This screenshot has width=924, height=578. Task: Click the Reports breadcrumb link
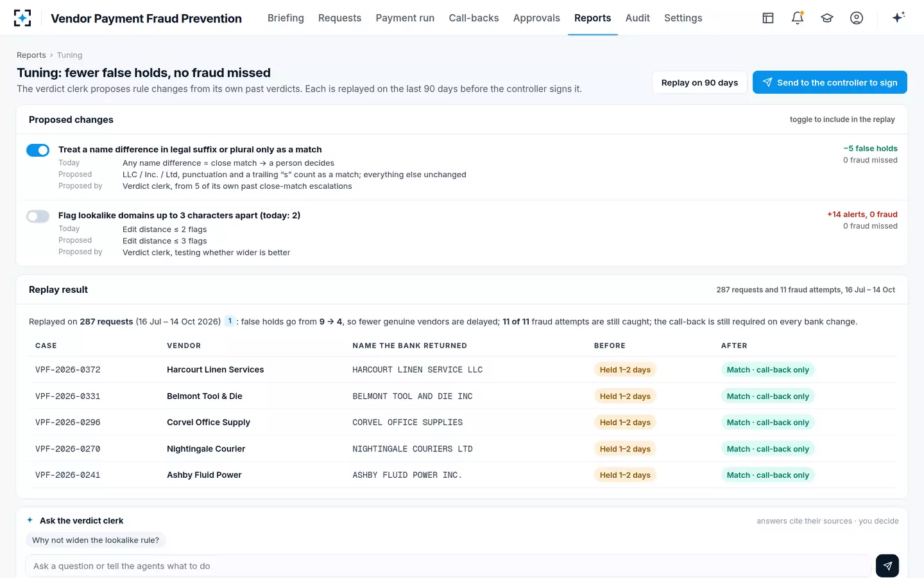click(31, 55)
